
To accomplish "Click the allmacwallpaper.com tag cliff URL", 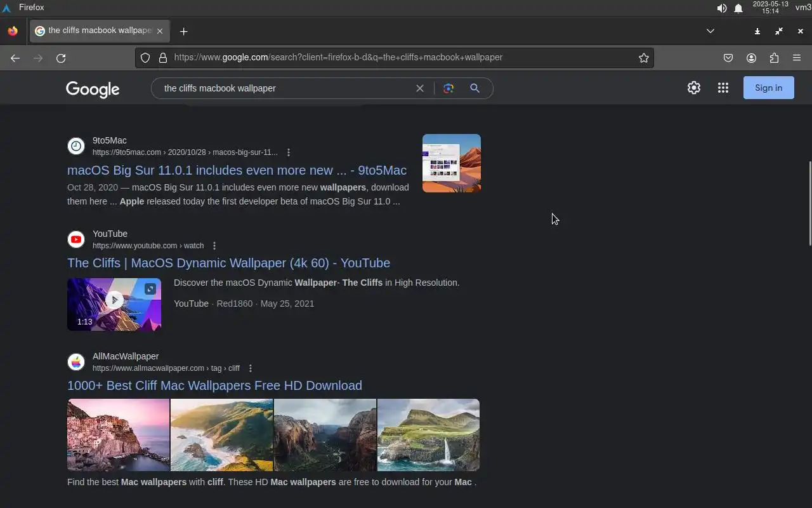I will click(166, 368).
